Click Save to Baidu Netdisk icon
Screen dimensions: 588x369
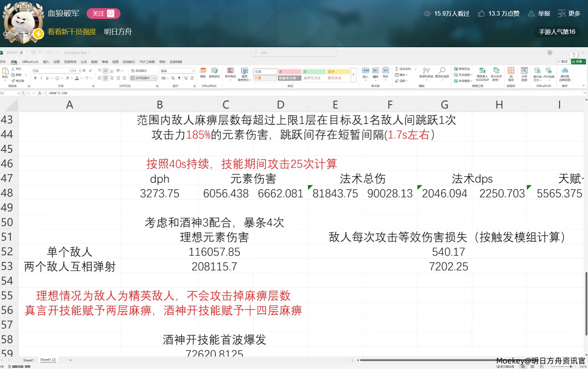pos(565,72)
